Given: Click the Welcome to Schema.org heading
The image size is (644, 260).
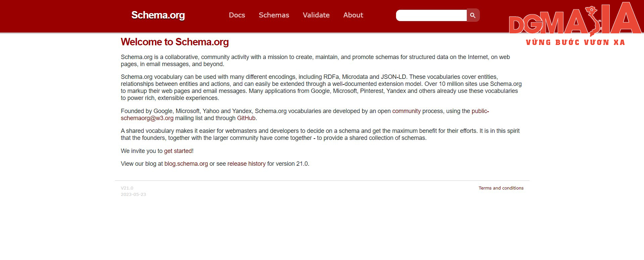Looking at the screenshot, I should [x=175, y=42].
